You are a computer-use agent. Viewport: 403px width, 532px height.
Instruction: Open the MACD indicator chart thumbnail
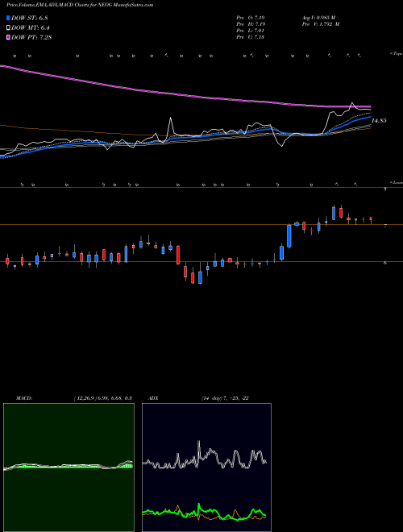point(69,468)
